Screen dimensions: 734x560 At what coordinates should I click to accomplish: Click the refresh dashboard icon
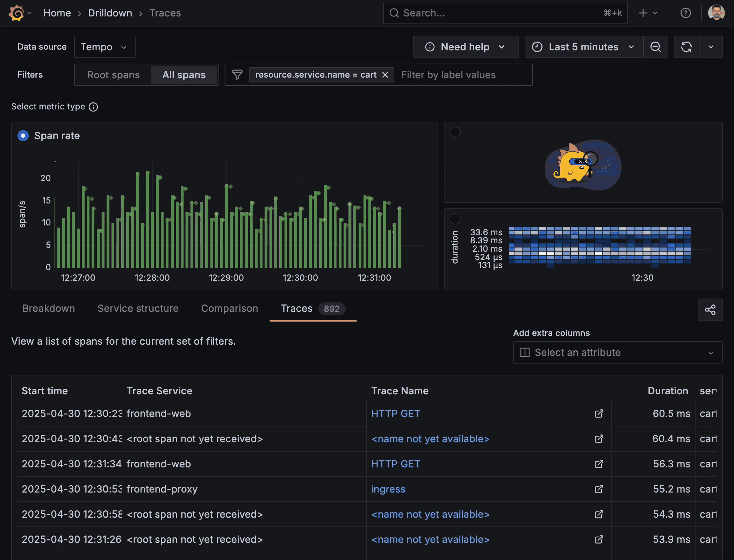(686, 47)
